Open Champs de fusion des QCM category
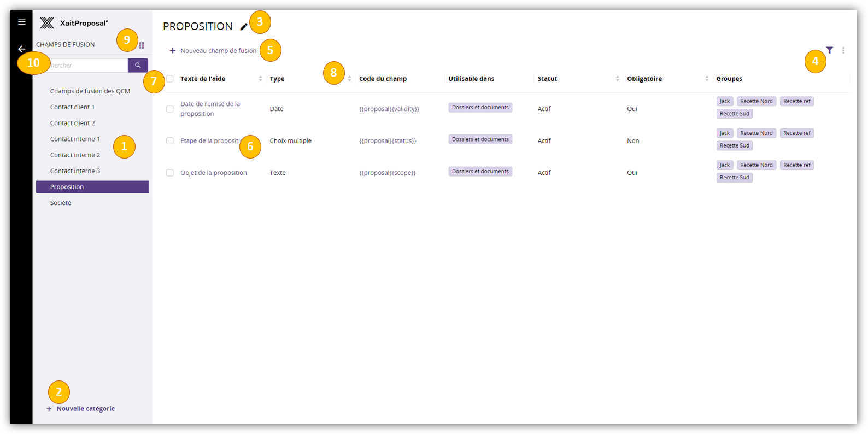868x434 pixels. [90, 91]
